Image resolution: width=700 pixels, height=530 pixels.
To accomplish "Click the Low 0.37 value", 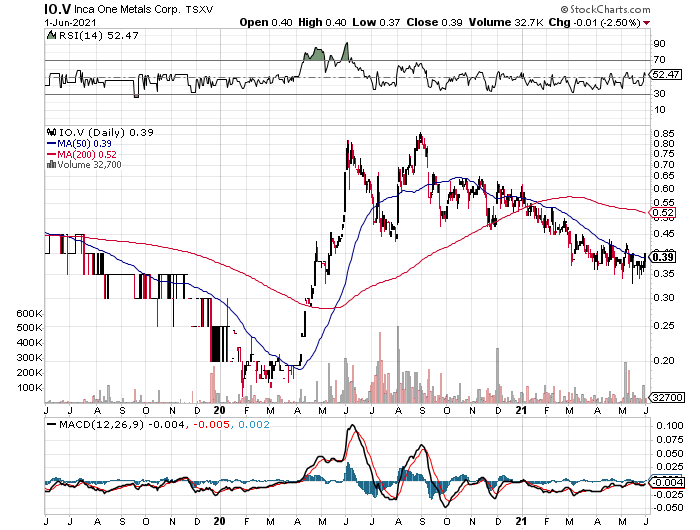I will [x=376, y=22].
